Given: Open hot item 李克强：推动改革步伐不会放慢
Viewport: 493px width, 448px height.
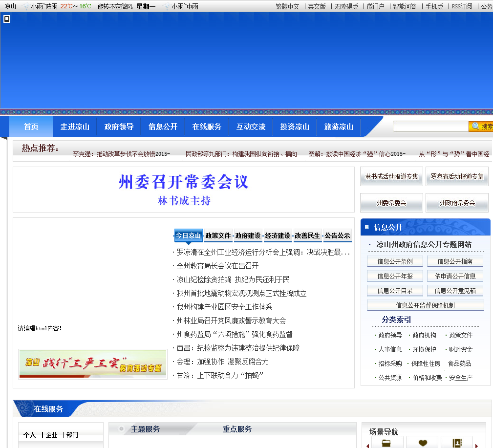Looking at the screenshot, I should pos(121,154).
